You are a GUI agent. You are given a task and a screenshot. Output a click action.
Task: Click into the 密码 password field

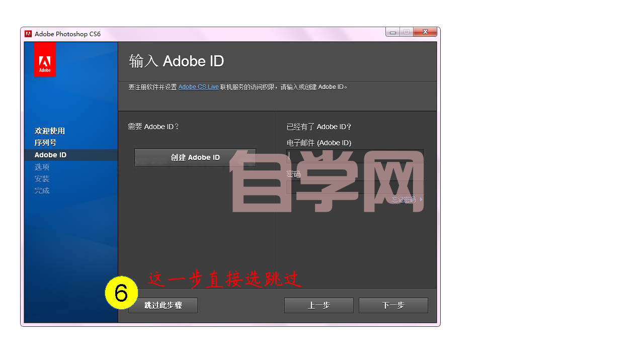354,187
